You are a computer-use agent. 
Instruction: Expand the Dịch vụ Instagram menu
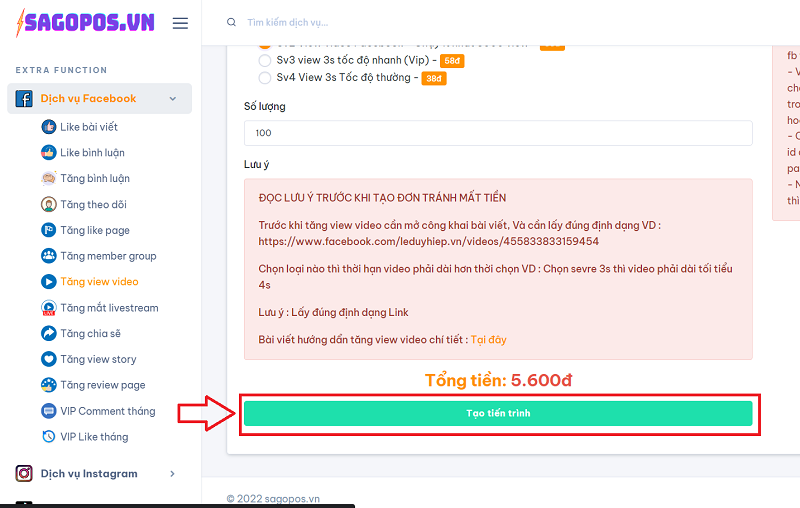[172, 474]
